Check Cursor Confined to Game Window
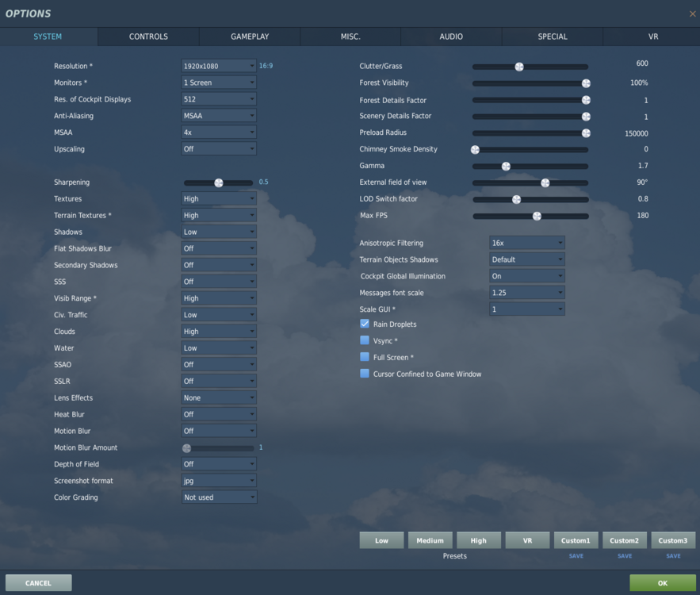This screenshot has width=700, height=595. click(x=365, y=374)
